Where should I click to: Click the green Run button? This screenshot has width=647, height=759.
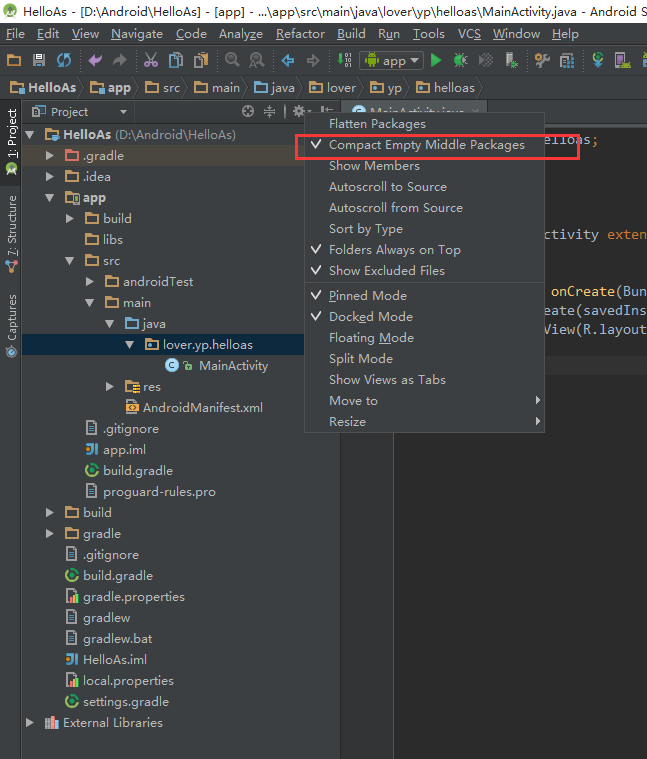pos(436,61)
